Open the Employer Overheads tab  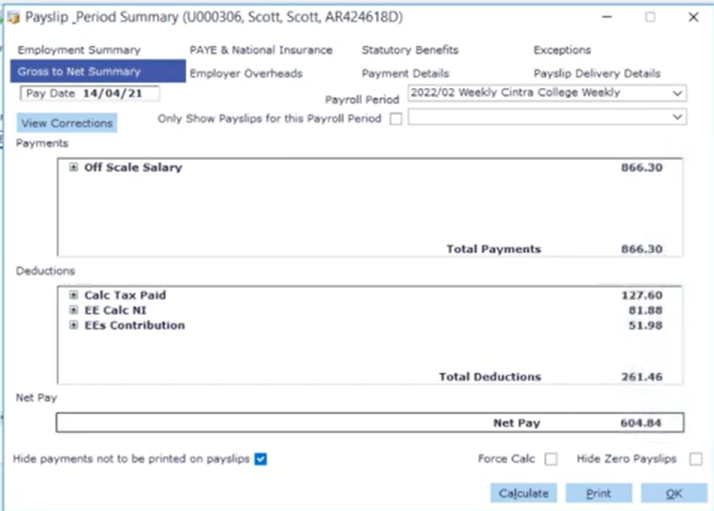(246, 73)
